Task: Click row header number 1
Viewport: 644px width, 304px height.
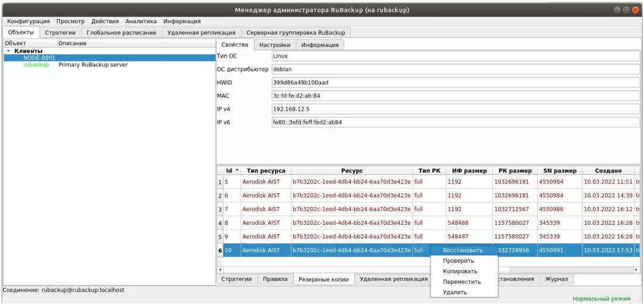Action: tap(220, 182)
